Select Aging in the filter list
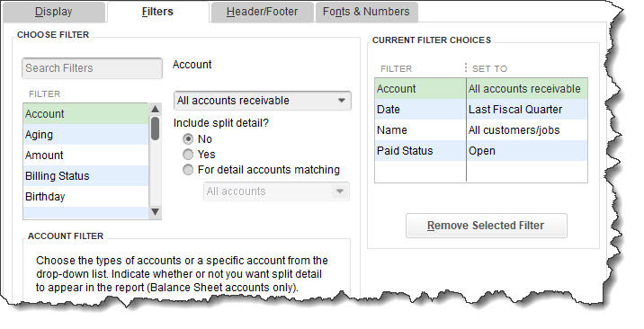644x329 pixels. pos(85,135)
